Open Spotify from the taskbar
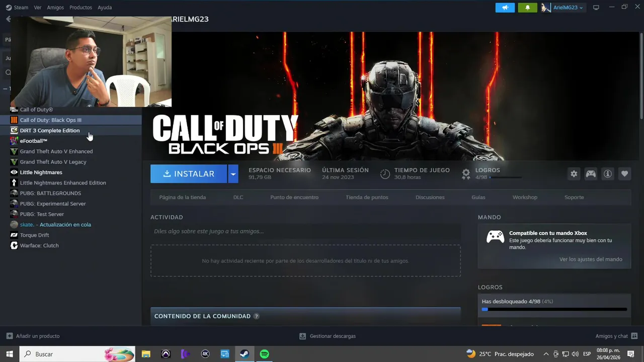Image resolution: width=644 pixels, height=362 pixels. pyautogui.click(x=264, y=354)
